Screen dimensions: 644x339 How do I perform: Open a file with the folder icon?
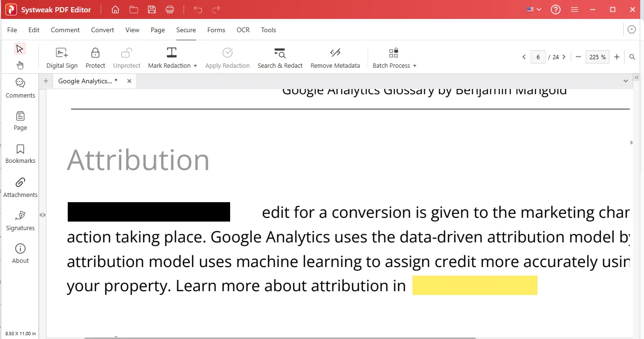point(134,9)
